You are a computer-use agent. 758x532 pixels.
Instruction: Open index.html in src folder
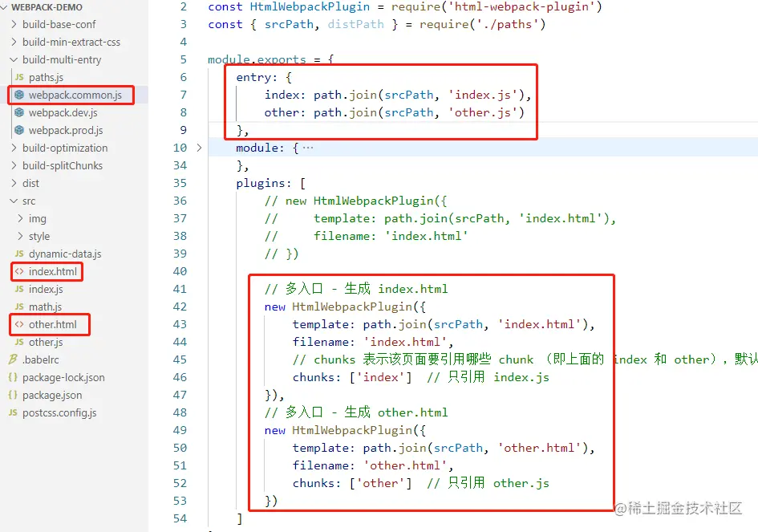52,271
